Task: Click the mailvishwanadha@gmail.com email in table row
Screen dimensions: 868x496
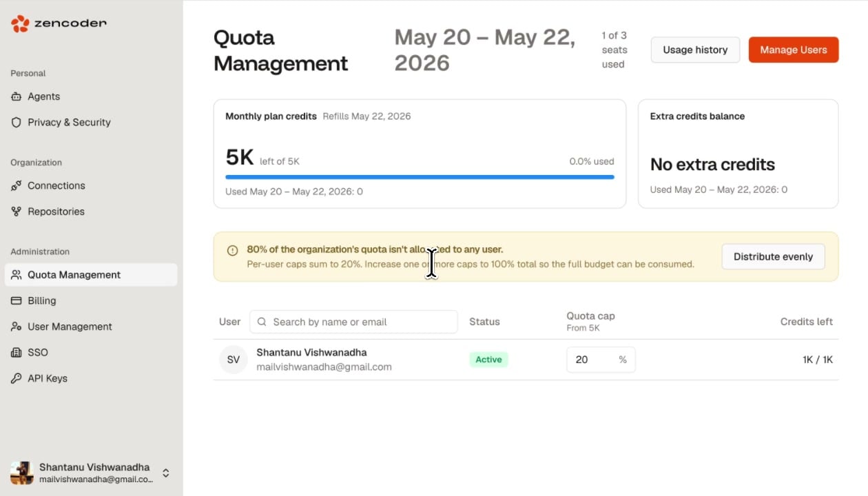Action: click(x=324, y=367)
